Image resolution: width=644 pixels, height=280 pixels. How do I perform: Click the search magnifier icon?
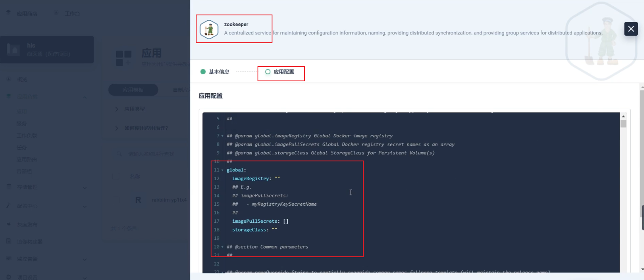pyautogui.click(x=119, y=154)
